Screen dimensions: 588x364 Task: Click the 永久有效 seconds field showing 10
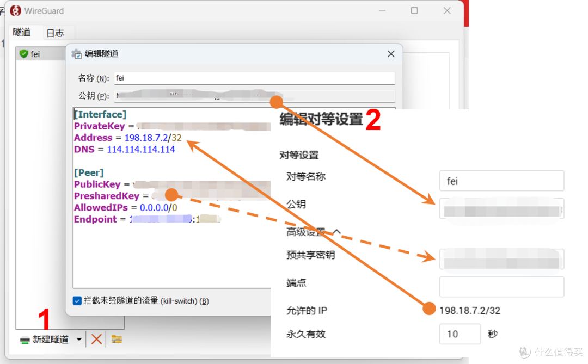click(x=460, y=334)
